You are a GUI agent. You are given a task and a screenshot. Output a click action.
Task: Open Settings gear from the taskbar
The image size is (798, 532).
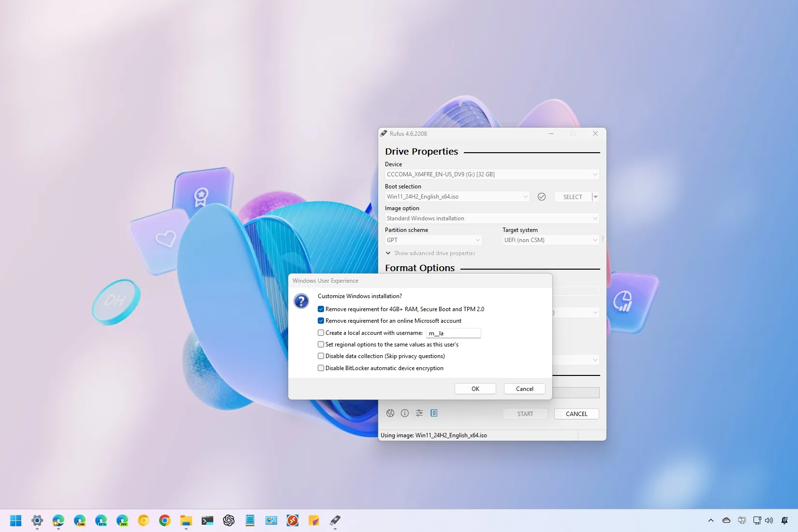pyautogui.click(x=37, y=520)
